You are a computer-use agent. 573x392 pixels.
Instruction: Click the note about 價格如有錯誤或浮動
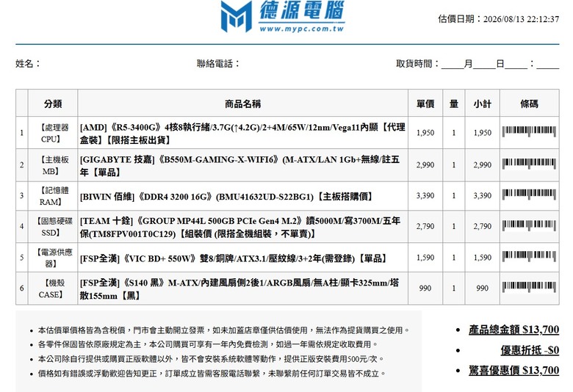tap(212, 374)
